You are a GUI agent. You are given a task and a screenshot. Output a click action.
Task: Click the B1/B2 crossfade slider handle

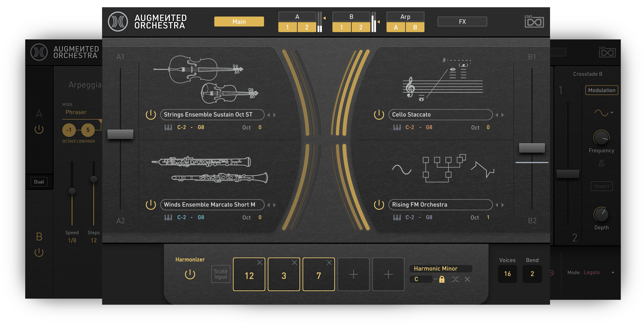coord(532,148)
